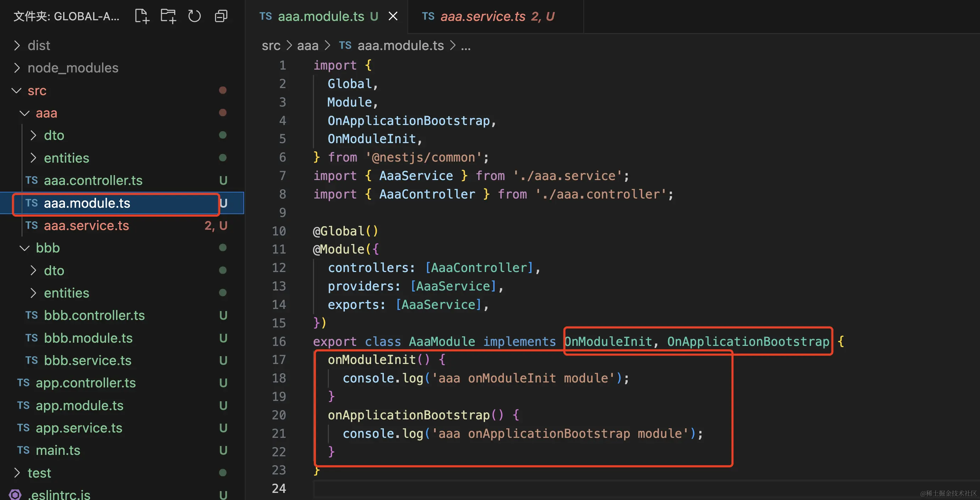This screenshot has height=500, width=980.
Task: Close the aaa.module.ts editor tab
Action: click(x=393, y=16)
